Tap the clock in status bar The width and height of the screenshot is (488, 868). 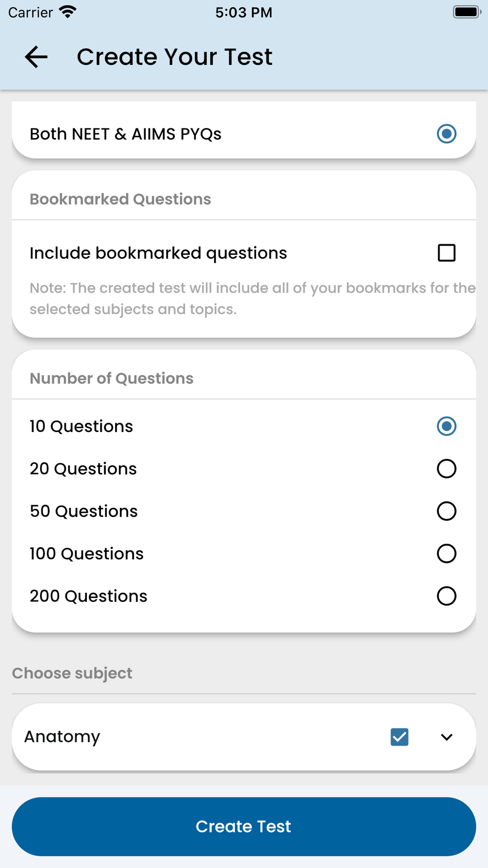pyautogui.click(x=244, y=12)
